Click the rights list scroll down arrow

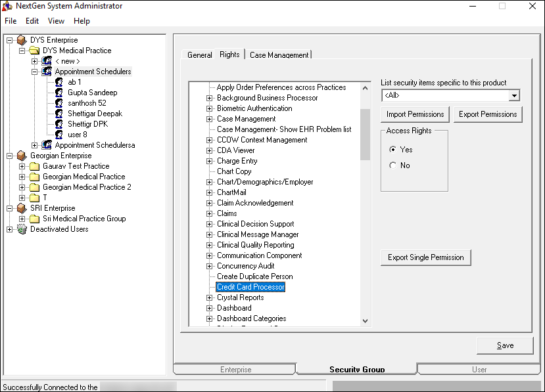point(365,321)
